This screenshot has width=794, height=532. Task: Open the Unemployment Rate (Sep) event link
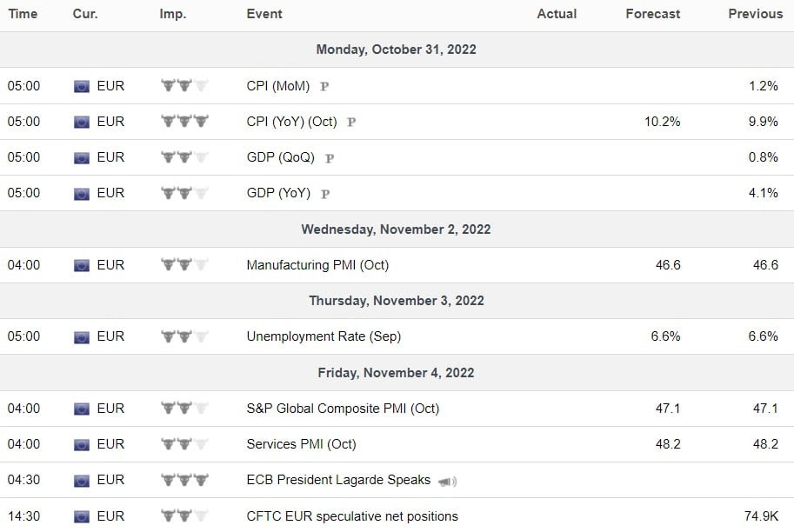click(x=324, y=336)
